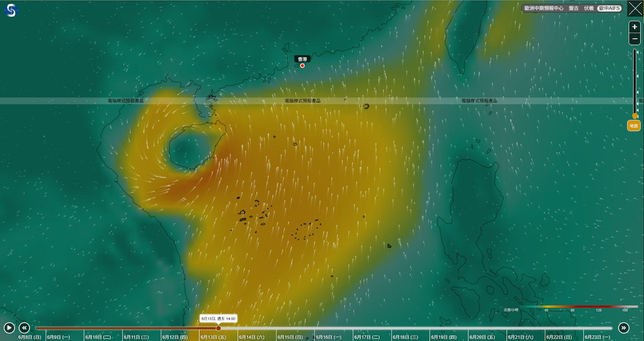This screenshot has height=341, width=644.
Task: Open the blue S logo home icon
Action: (11, 10)
